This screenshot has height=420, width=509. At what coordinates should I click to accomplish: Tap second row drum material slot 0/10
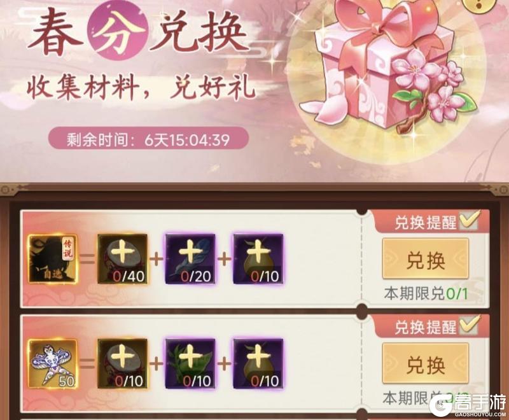click(122, 363)
